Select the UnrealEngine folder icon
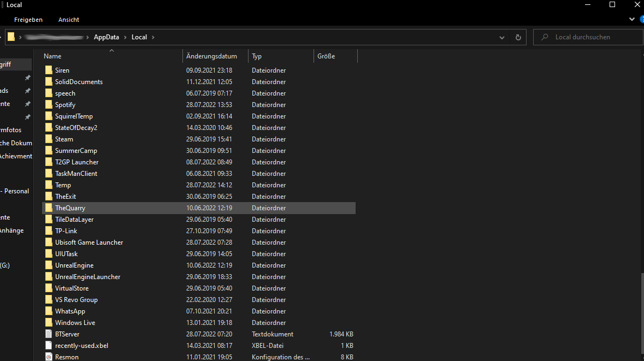Screen dimensions: 644x361 coord(49,265)
